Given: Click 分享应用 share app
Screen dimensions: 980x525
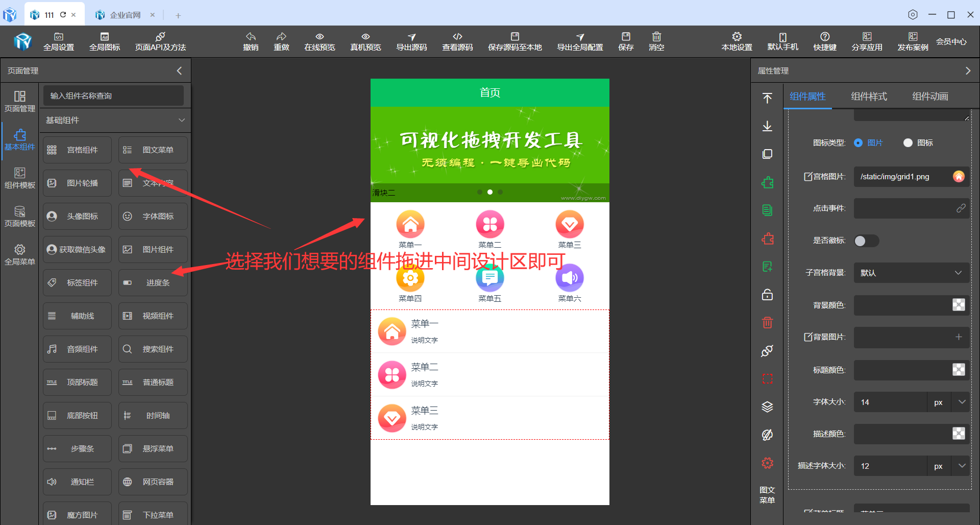Looking at the screenshot, I should click(x=867, y=41).
